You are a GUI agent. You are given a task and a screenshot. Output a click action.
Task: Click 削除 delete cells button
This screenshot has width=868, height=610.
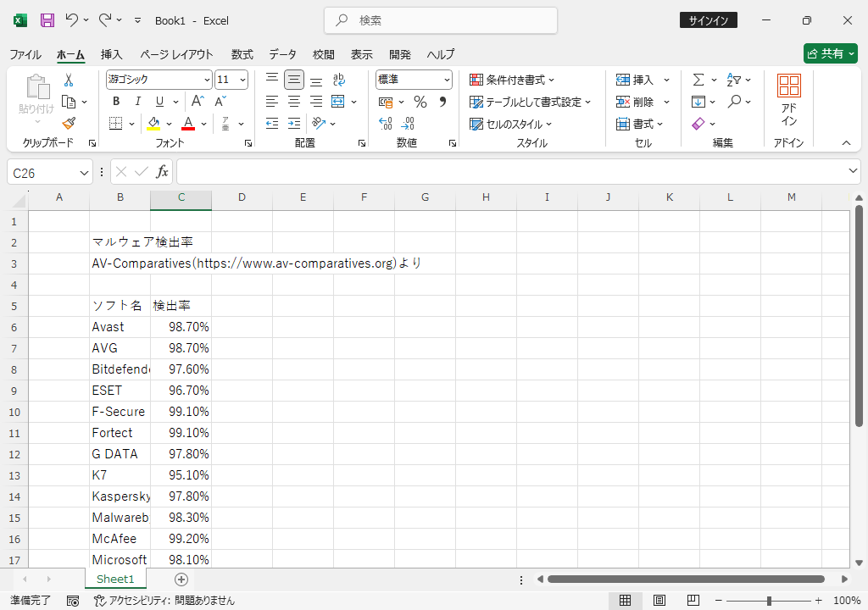point(635,102)
